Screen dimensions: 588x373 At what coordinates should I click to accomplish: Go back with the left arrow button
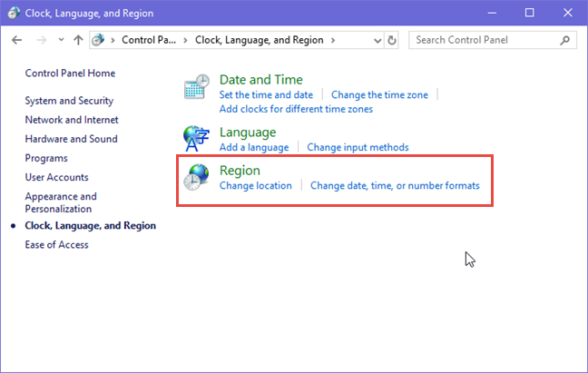[17, 40]
